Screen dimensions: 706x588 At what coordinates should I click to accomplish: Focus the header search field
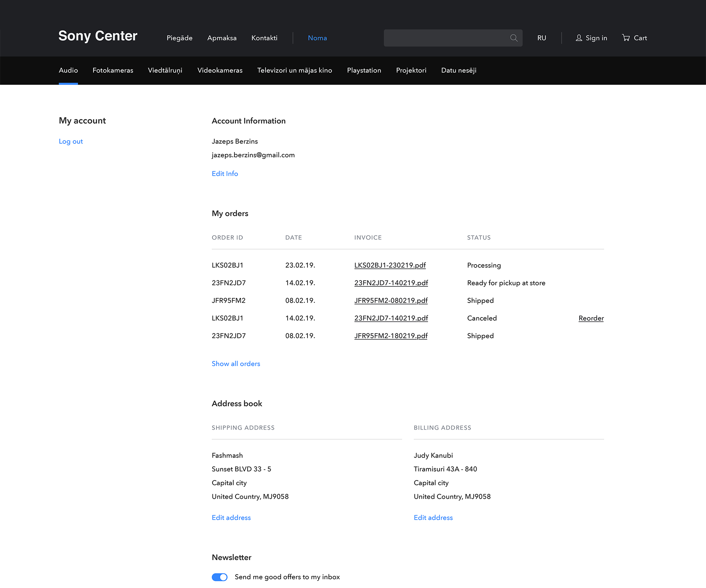click(453, 38)
